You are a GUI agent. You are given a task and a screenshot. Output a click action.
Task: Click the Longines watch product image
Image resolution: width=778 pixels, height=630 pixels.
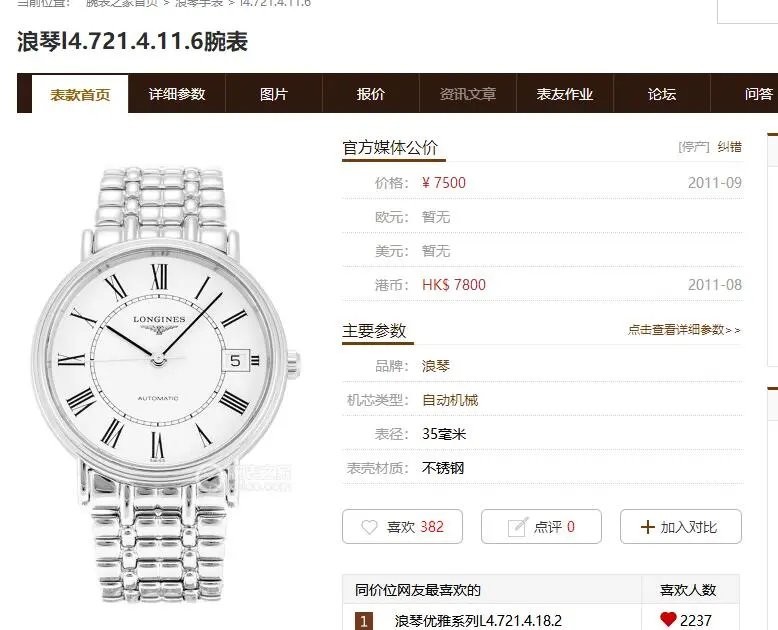166,384
